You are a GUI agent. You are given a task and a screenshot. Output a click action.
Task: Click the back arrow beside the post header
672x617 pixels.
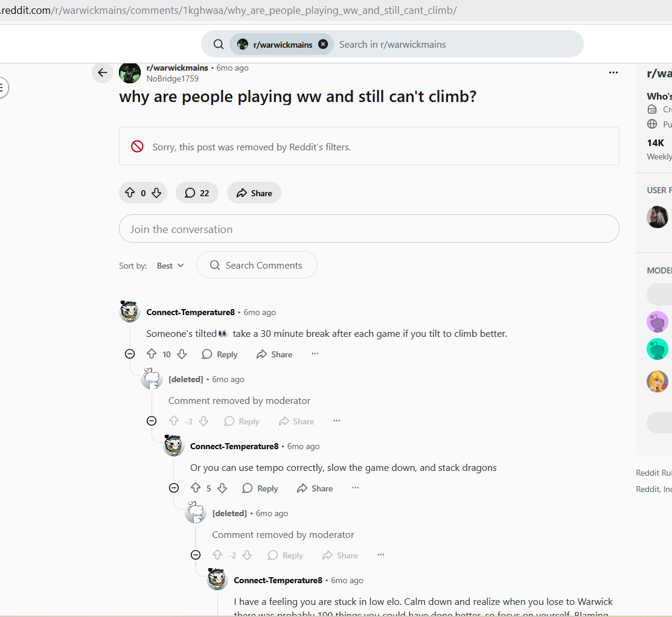103,72
